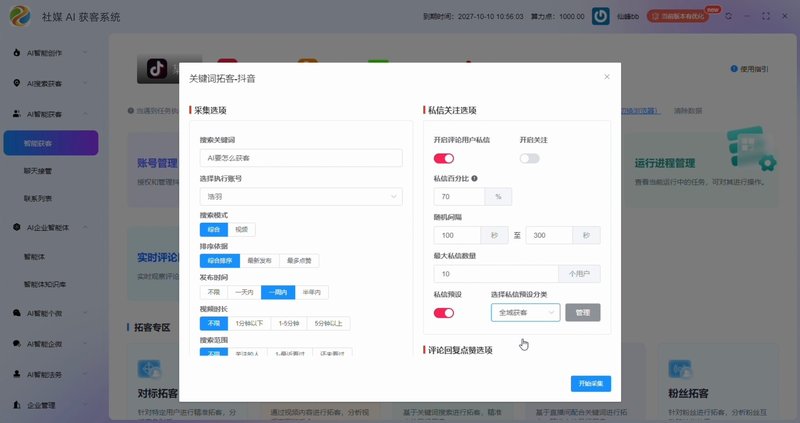
Task: Click the AI智能创作 flame icon in sidebar
Action: [17, 53]
